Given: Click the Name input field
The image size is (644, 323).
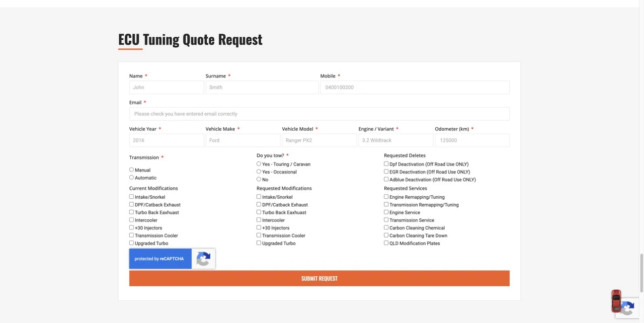Looking at the screenshot, I should tap(167, 88).
